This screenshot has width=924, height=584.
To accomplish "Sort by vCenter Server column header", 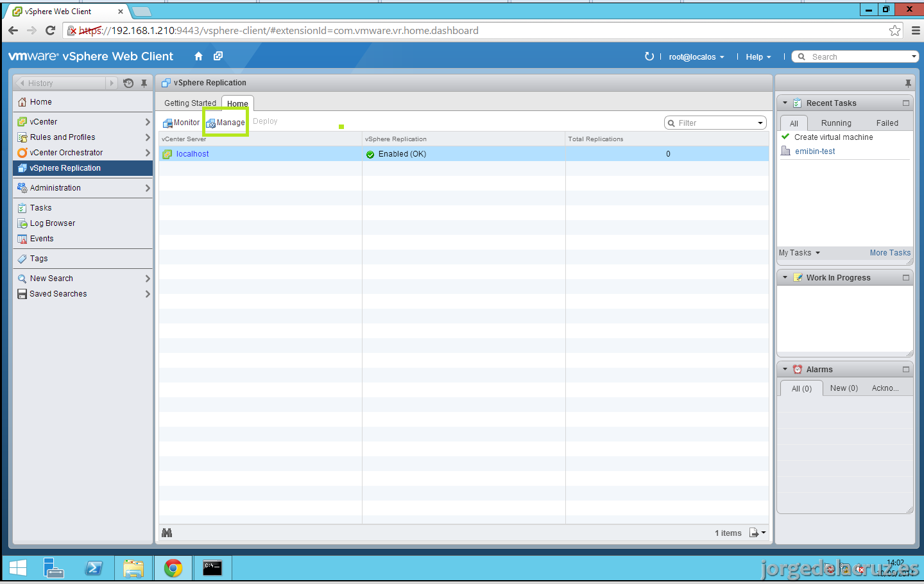I will (261, 139).
